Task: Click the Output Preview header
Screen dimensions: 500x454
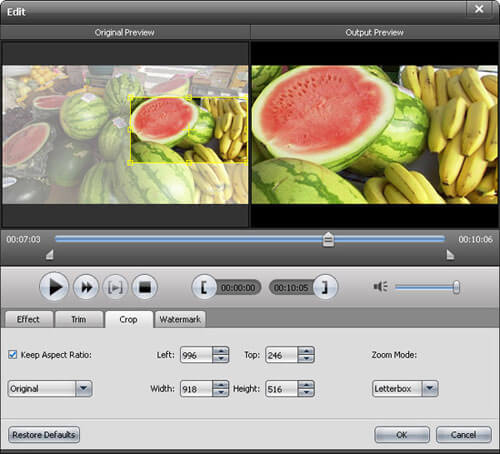Action: point(374,32)
